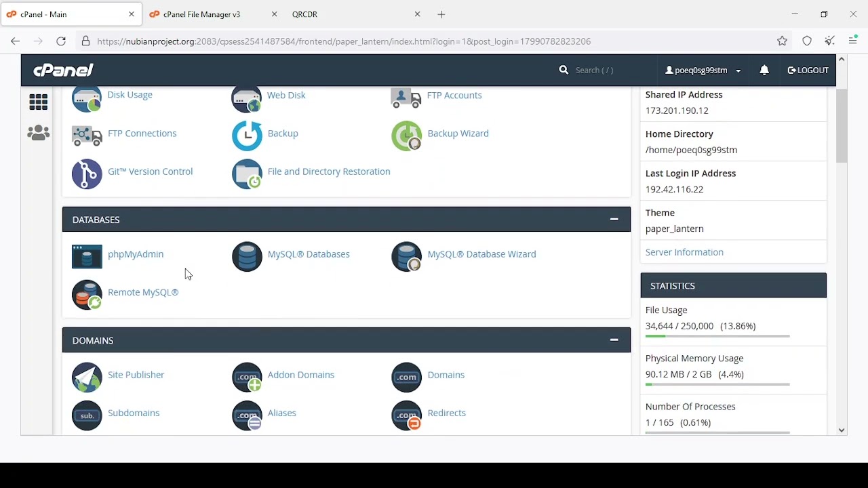Open the Redirects icon
Screen dimensions: 868x488
point(406,415)
